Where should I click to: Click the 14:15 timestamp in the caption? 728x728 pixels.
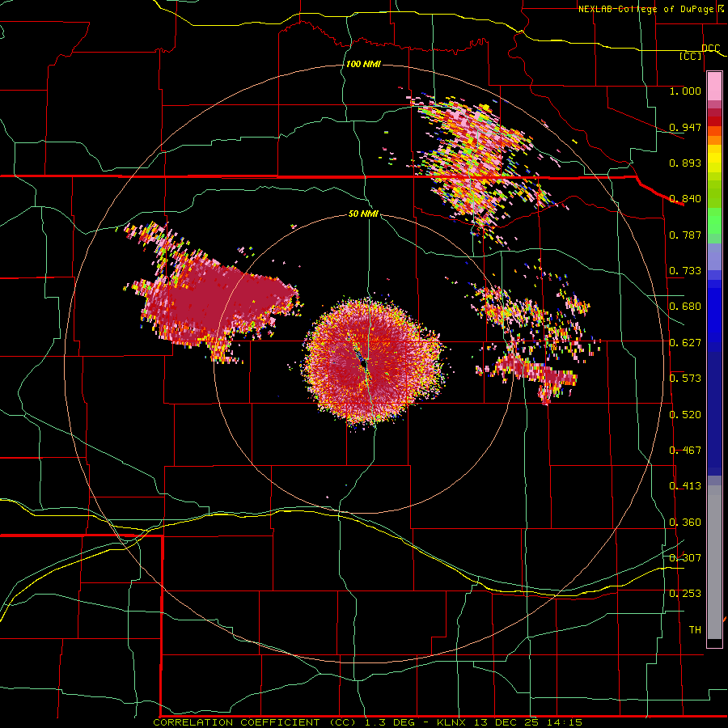(563, 722)
